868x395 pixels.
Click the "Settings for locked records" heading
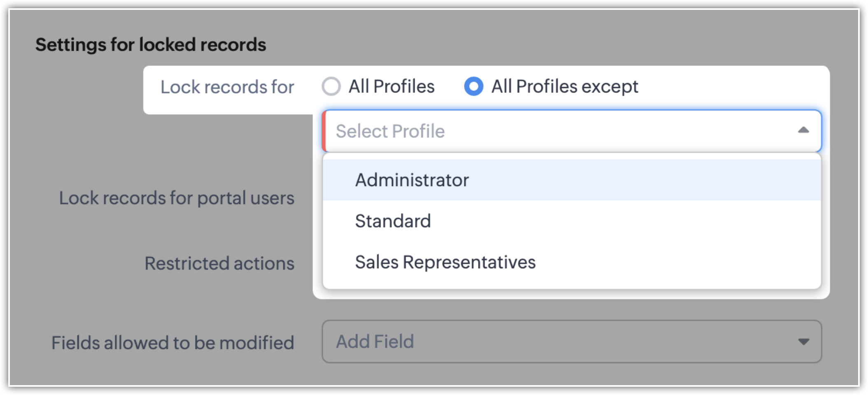point(151,44)
